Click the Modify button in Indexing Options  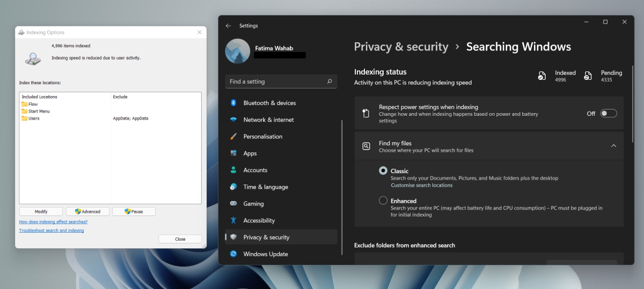[x=41, y=212]
